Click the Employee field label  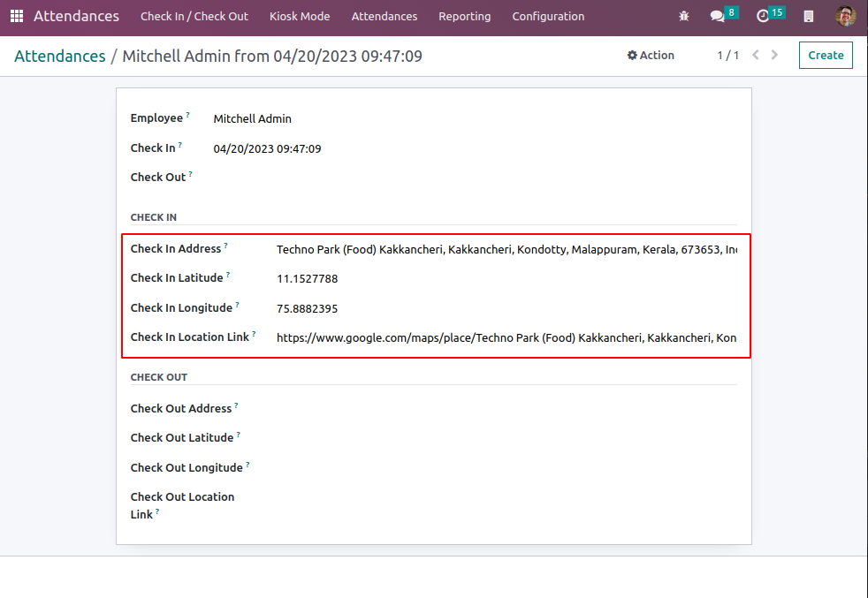[x=156, y=117]
